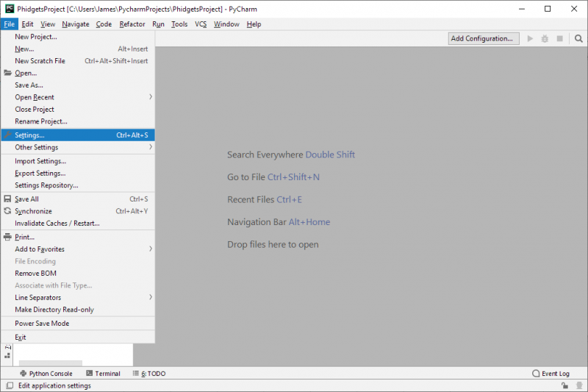The width and height of the screenshot is (588, 392).
Task: Click the lock icon in status bar
Action: click(564, 385)
